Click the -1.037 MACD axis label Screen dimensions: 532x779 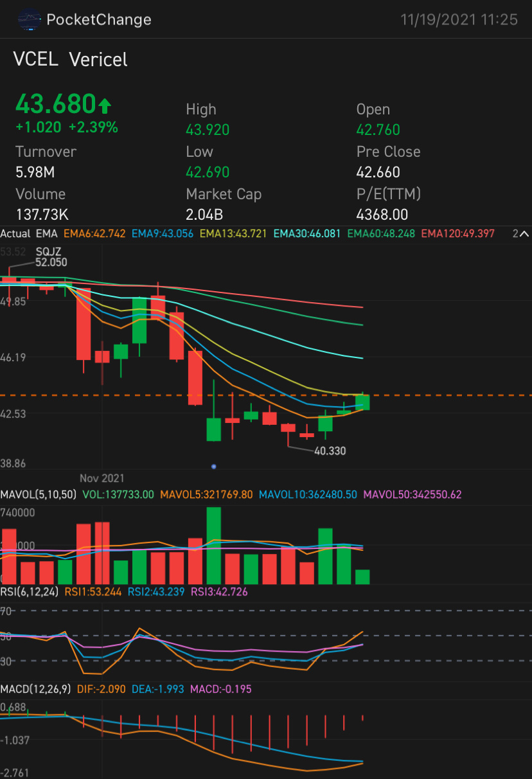click(15, 740)
